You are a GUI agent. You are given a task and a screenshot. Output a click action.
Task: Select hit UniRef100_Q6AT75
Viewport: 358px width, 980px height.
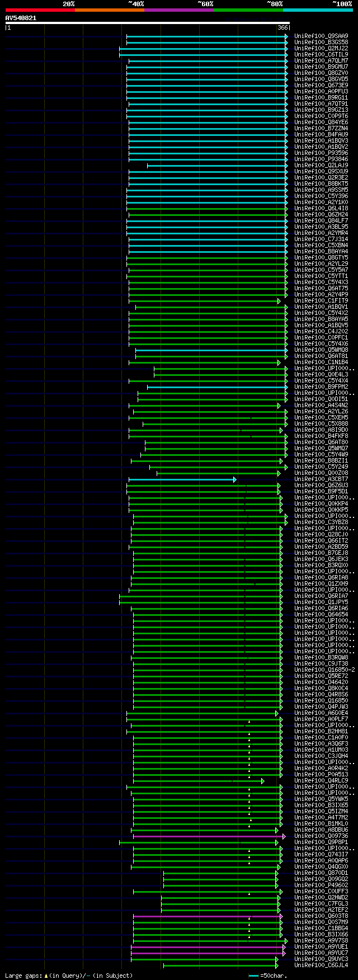[x=321, y=289]
